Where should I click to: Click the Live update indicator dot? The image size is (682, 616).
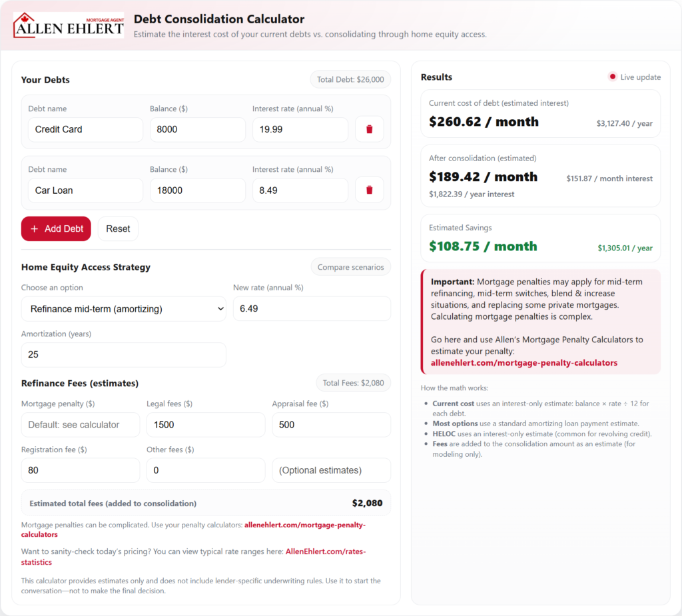coord(612,77)
